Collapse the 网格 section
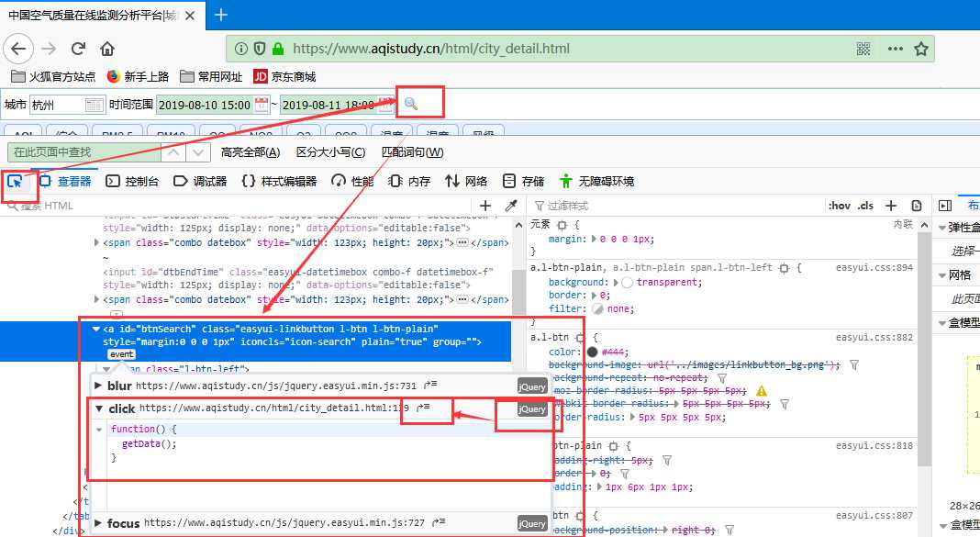The width and height of the screenshot is (980, 537). tap(942, 275)
